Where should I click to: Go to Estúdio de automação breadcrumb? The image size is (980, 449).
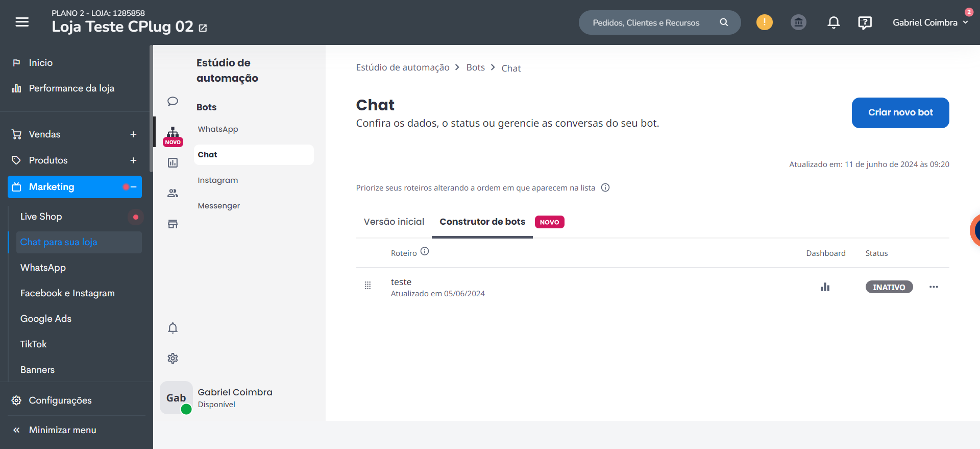403,67
